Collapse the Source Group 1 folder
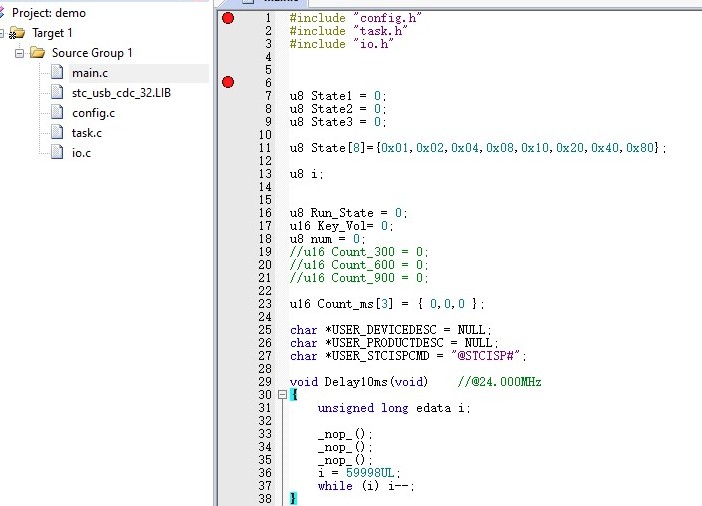 pos(19,53)
